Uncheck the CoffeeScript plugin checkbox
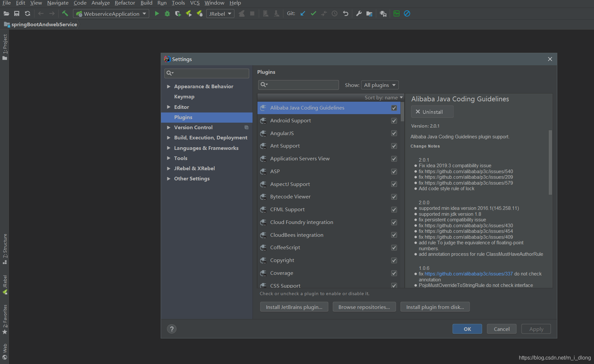 pyautogui.click(x=394, y=248)
